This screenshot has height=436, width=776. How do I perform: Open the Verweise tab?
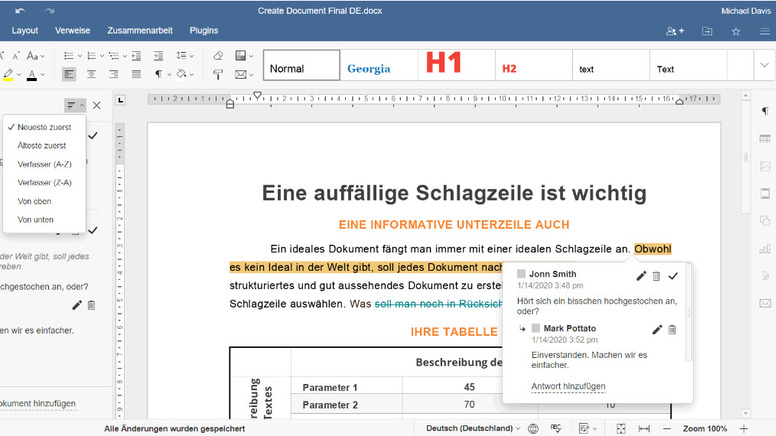click(x=73, y=31)
